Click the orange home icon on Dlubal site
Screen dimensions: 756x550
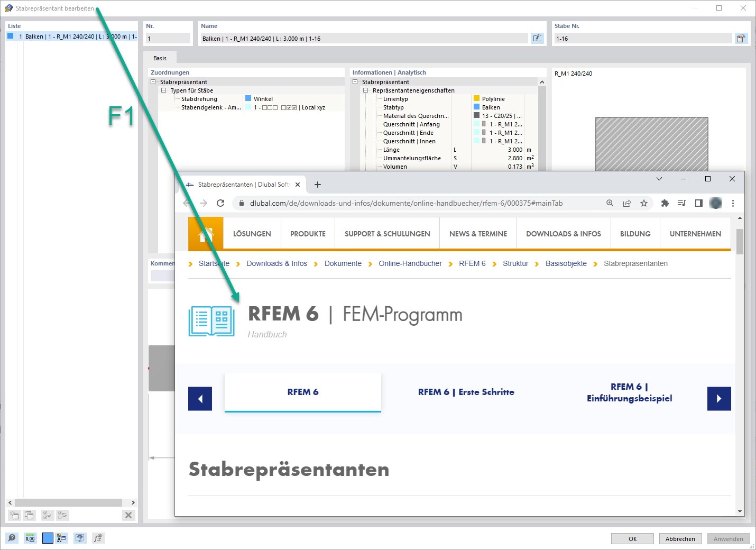206,234
